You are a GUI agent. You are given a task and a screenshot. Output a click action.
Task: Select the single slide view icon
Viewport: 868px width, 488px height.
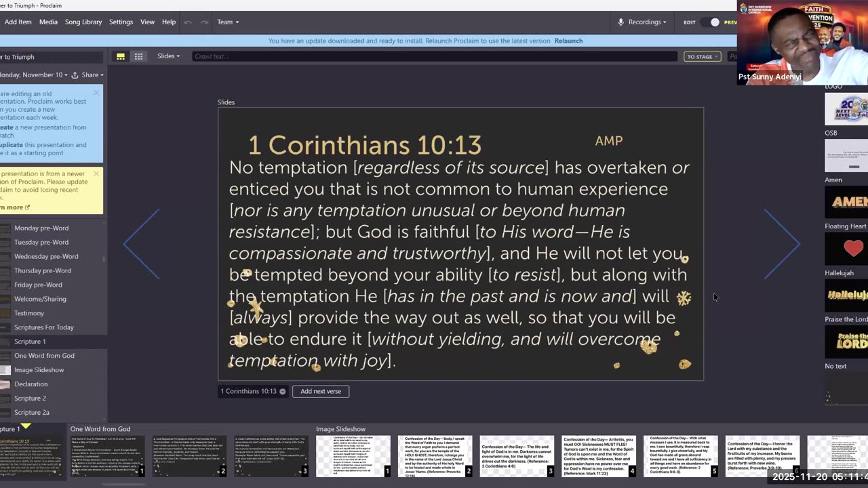pos(121,56)
